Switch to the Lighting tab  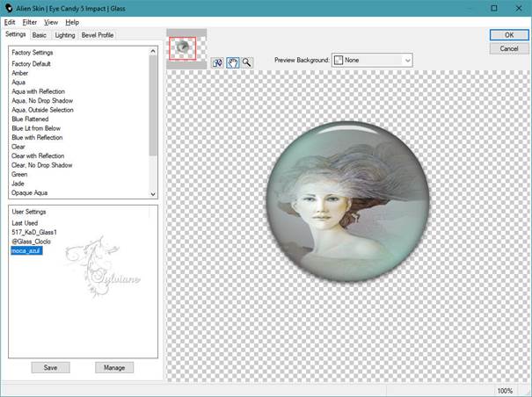click(x=65, y=35)
